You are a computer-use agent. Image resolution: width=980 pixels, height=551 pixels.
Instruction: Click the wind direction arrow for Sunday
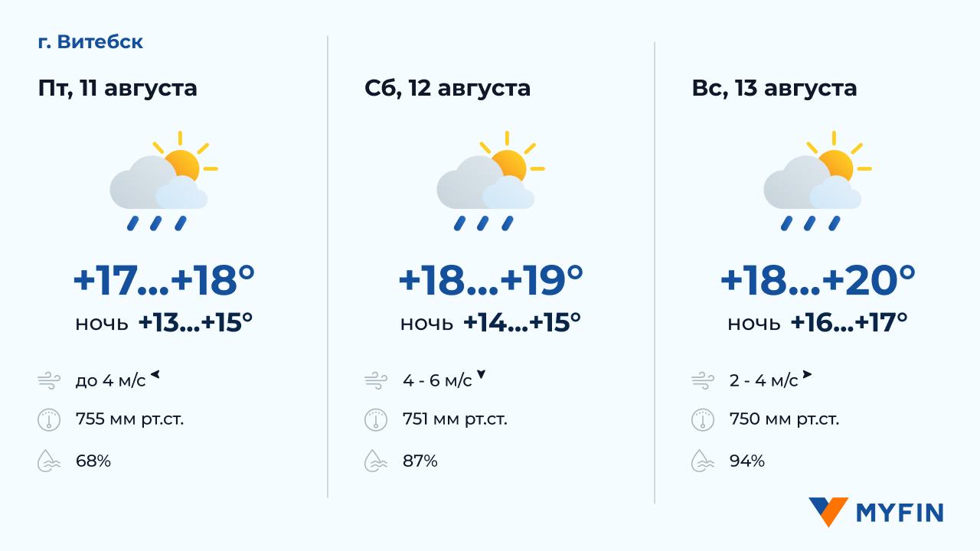(807, 375)
